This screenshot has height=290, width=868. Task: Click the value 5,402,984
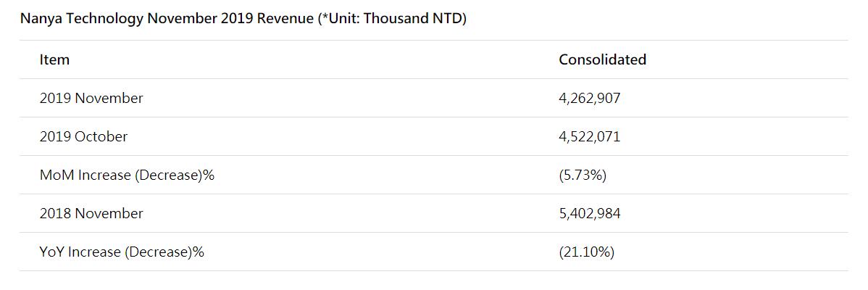click(x=590, y=214)
